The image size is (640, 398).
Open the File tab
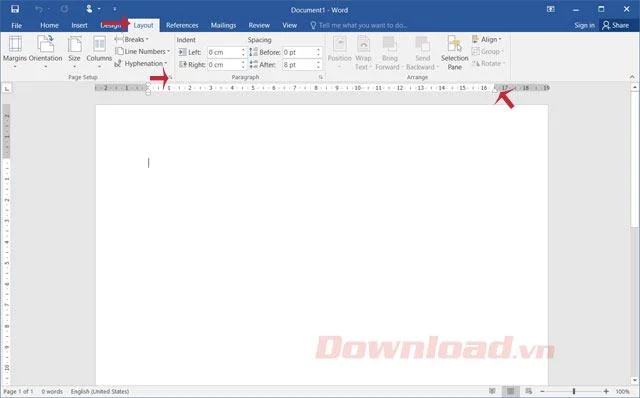point(16,25)
